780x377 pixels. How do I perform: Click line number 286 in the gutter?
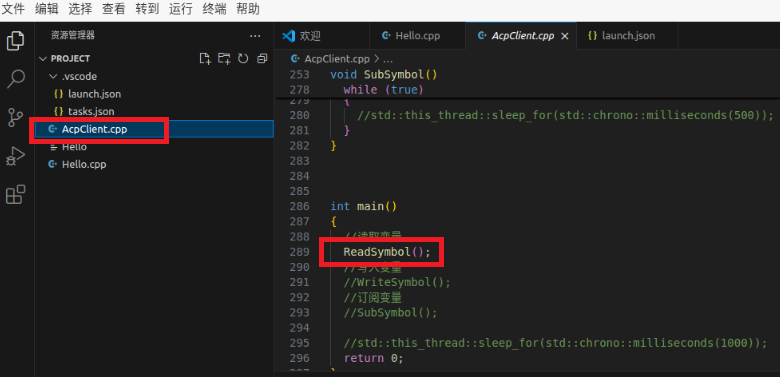(299, 206)
